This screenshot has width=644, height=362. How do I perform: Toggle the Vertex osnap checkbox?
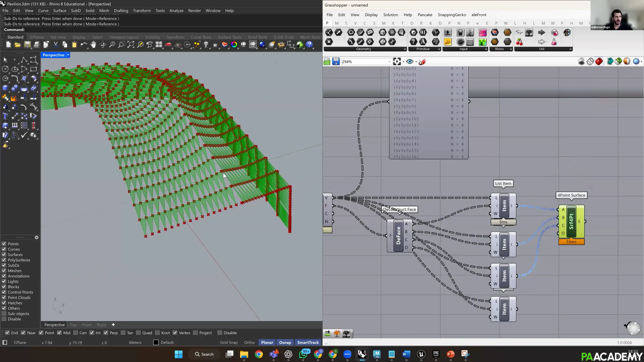point(175,333)
